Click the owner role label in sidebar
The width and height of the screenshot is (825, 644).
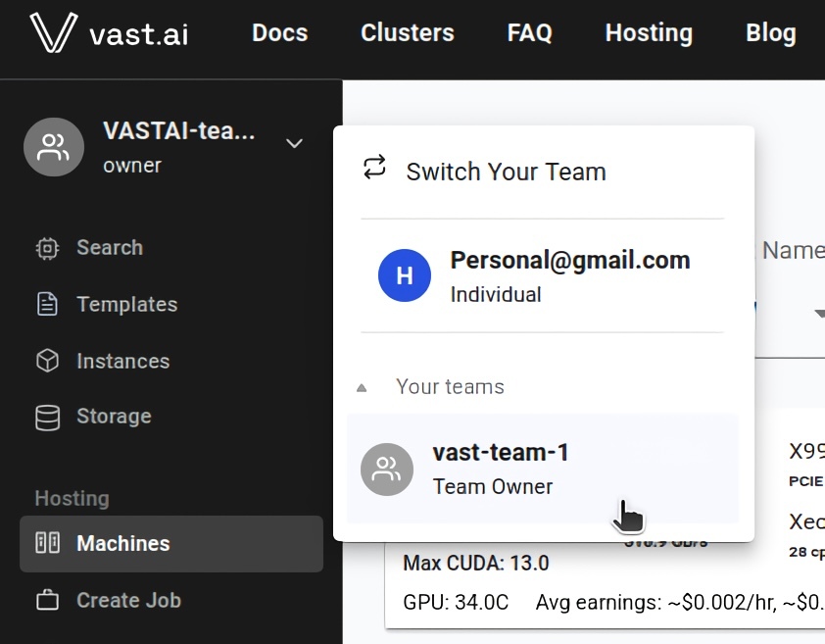click(132, 166)
